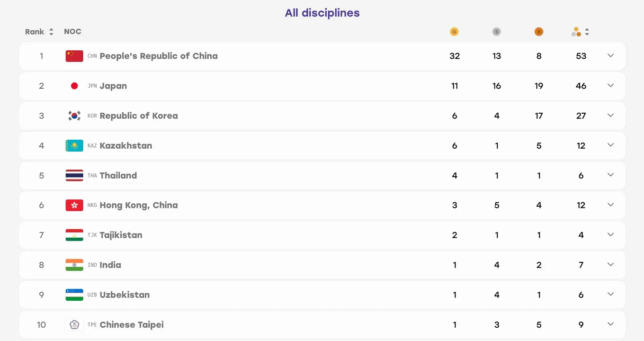644x341 pixels.
Task: Click the gold medal column icon
Action: [x=454, y=32]
